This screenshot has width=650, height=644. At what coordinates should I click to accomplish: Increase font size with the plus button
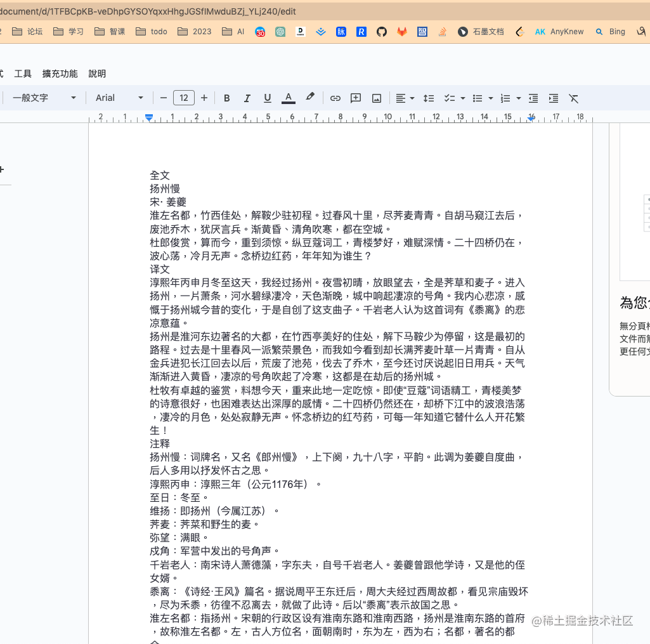pos(204,98)
